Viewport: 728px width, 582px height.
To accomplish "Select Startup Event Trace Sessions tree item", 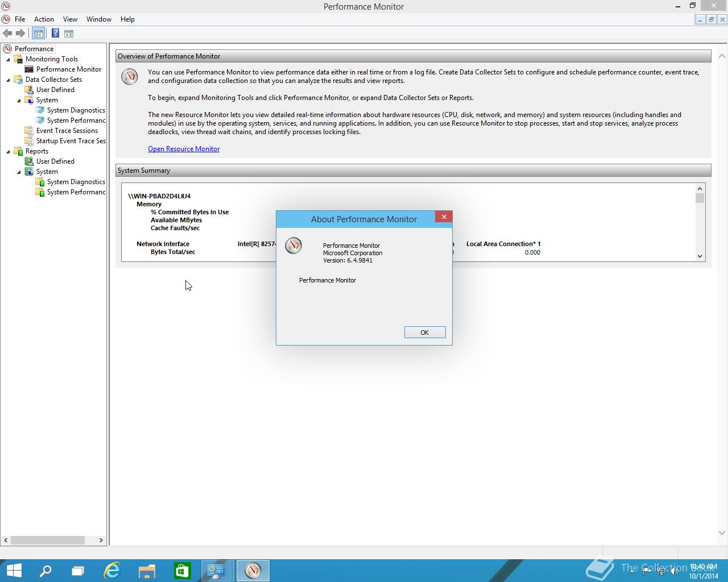I will (x=71, y=141).
